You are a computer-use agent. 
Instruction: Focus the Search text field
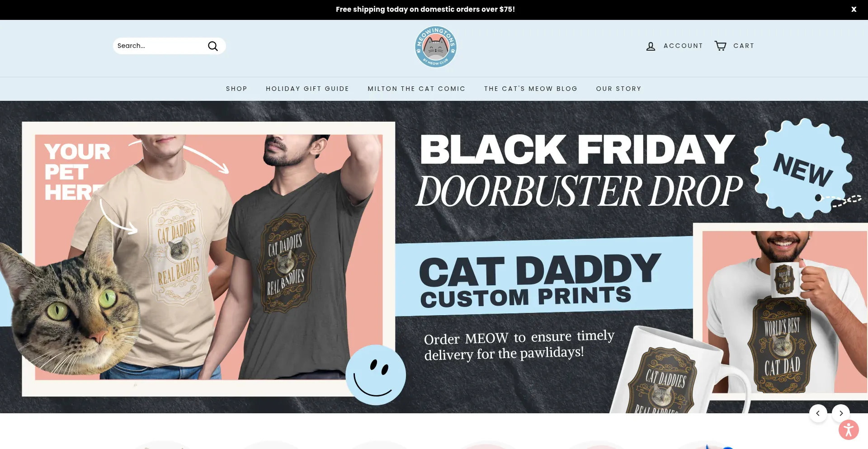pos(159,46)
